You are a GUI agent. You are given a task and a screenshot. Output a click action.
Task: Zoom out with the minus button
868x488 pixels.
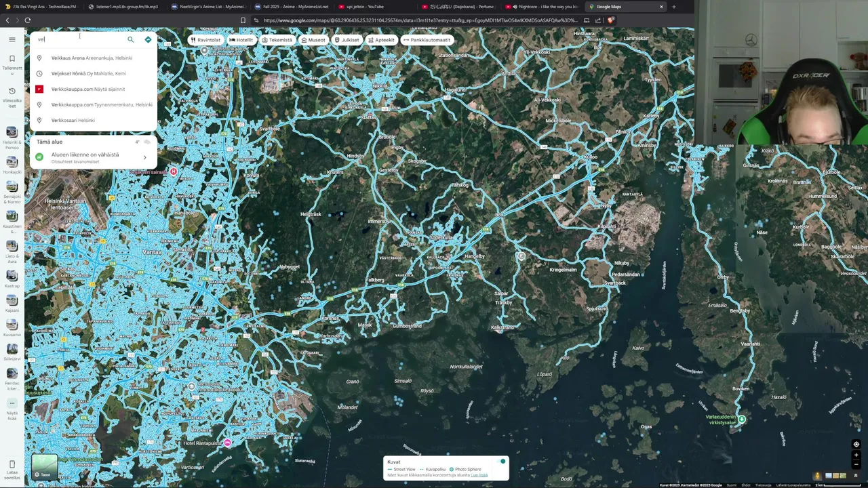point(856,465)
